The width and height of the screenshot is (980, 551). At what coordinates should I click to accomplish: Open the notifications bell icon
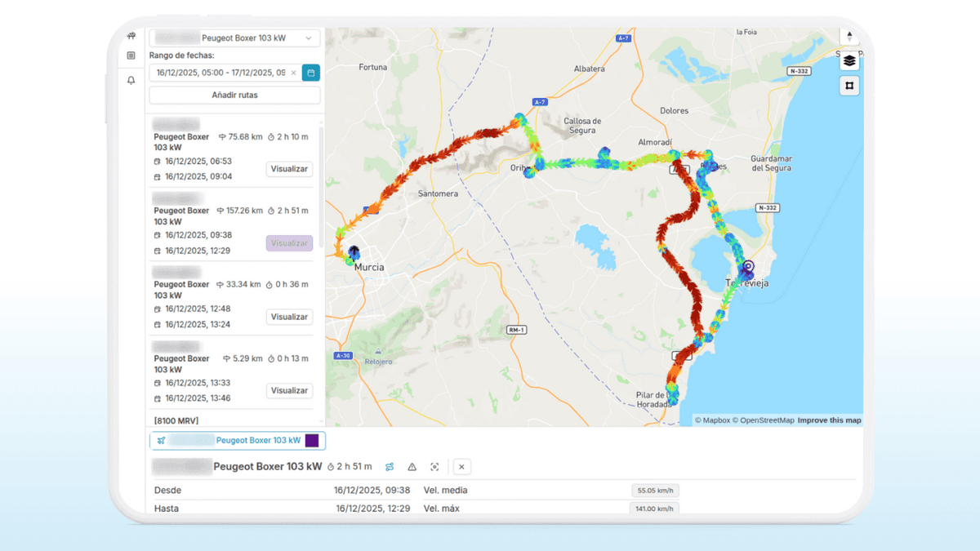pos(131,81)
